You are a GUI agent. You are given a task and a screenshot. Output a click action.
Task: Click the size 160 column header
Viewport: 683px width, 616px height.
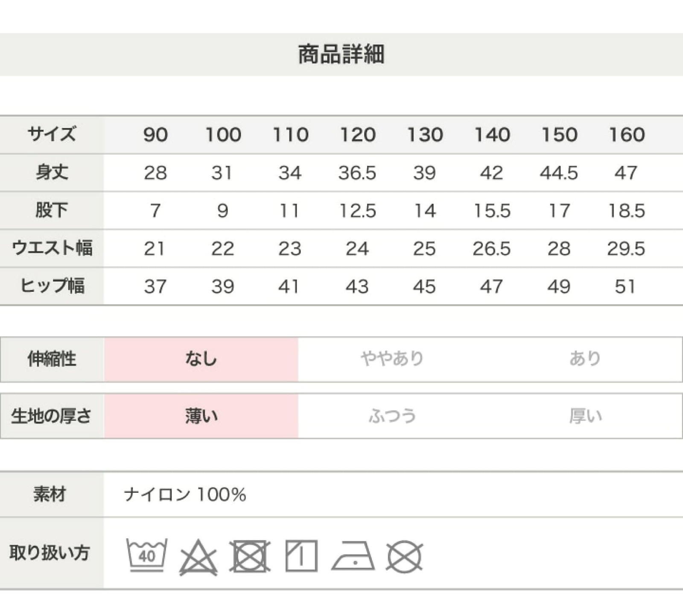pos(626,135)
